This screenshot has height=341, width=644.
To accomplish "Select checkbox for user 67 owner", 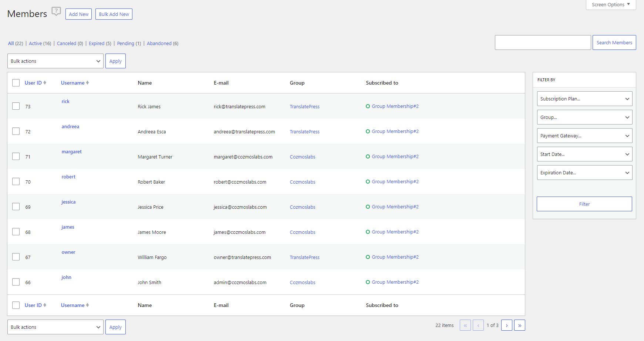I will coord(16,257).
